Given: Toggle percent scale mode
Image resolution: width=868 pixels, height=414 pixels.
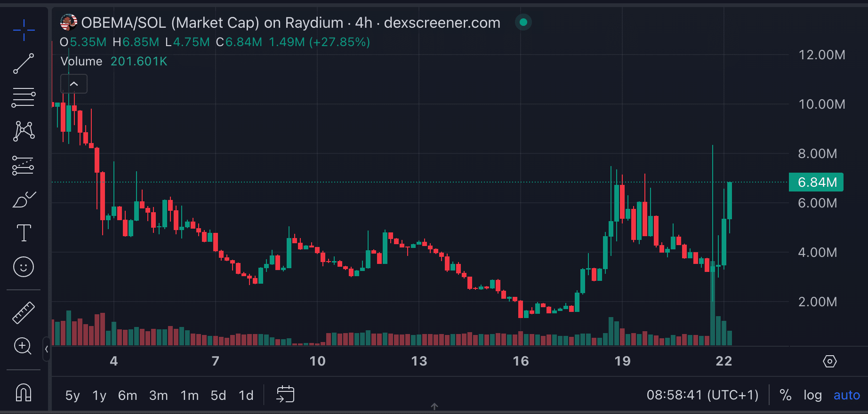Looking at the screenshot, I should tap(785, 395).
